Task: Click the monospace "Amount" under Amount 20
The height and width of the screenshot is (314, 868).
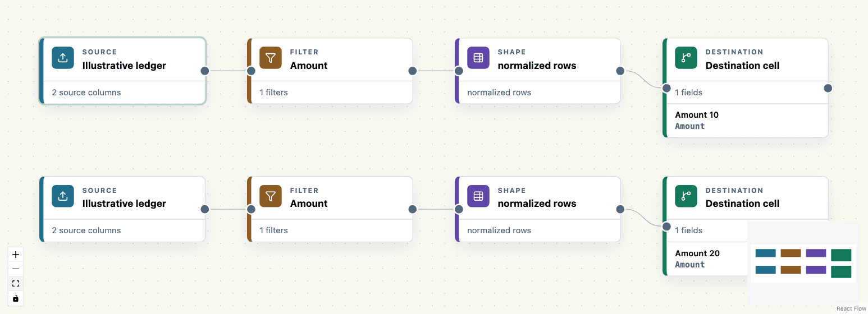Action: point(690,265)
